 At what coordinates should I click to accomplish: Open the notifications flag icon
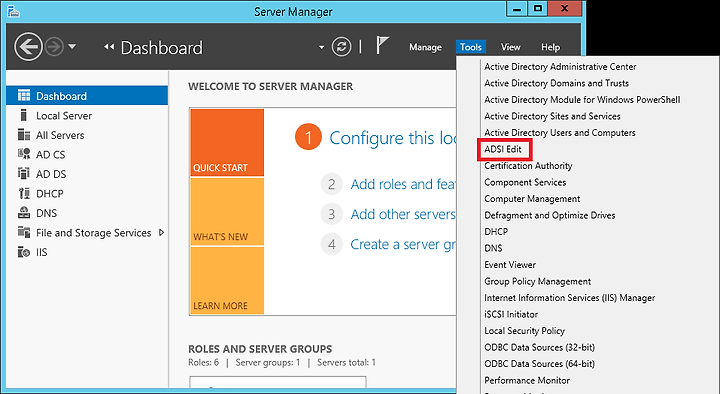click(382, 45)
